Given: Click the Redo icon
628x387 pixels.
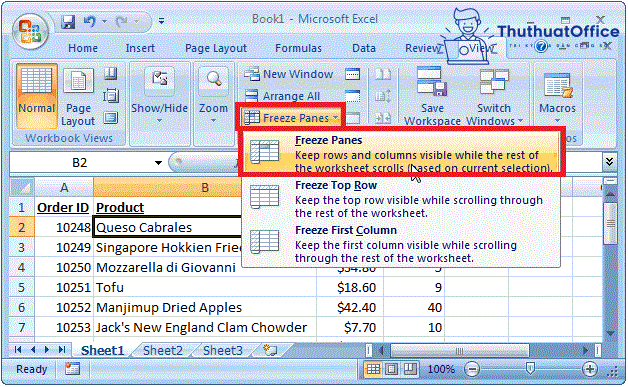Looking at the screenshot, I should (x=122, y=21).
